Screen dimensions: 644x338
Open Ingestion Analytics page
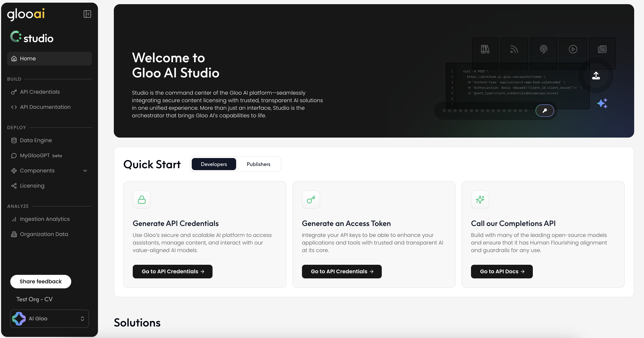50,219
